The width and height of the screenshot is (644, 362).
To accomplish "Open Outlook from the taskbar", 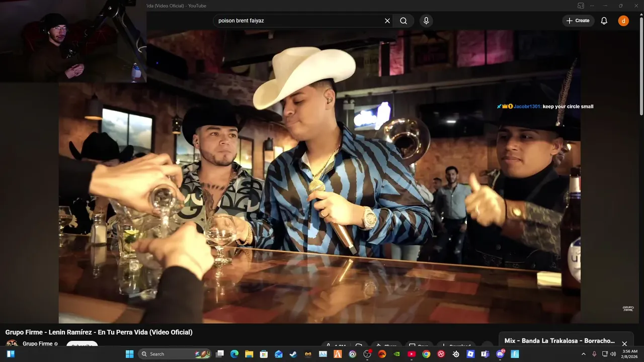I will 278,354.
